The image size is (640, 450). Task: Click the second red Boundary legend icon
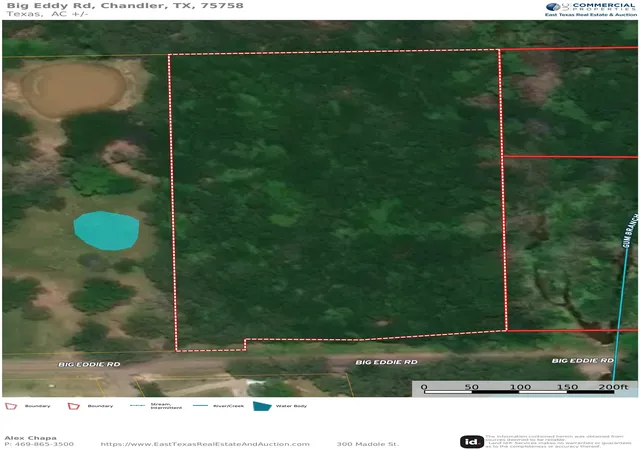[x=73, y=406]
